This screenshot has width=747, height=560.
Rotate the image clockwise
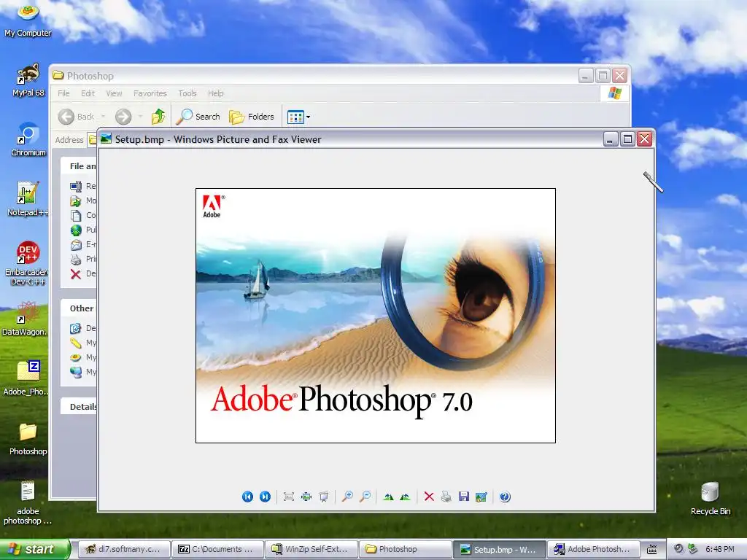pyautogui.click(x=388, y=497)
